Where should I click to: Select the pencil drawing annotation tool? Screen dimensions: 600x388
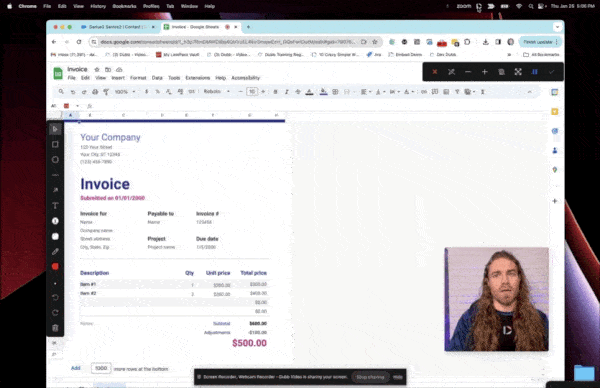pos(55,251)
